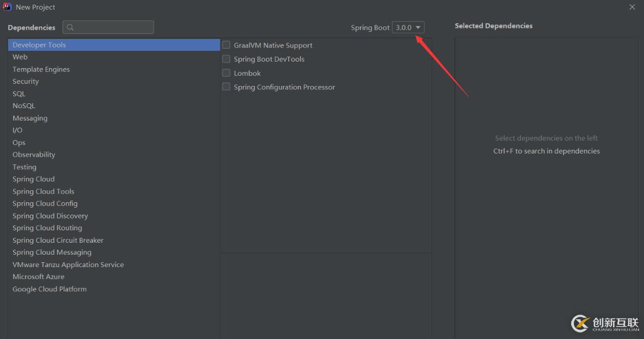This screenshot has height=339, width=644.
Task: Select the Web category
Action: coord(20,57)
